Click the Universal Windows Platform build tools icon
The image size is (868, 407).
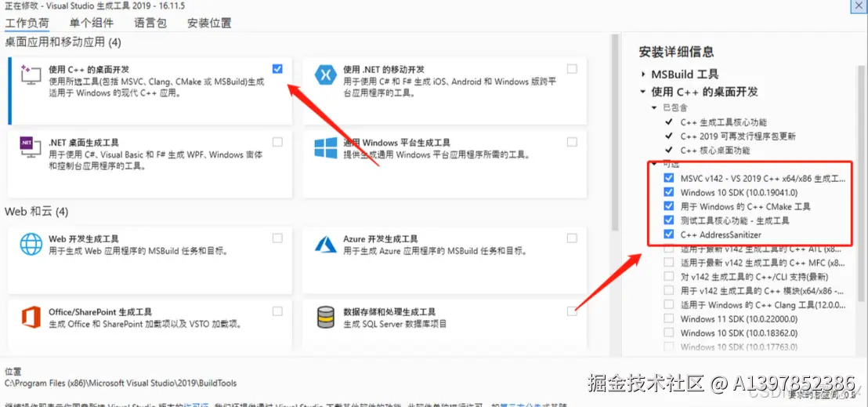tap(326, 148)
